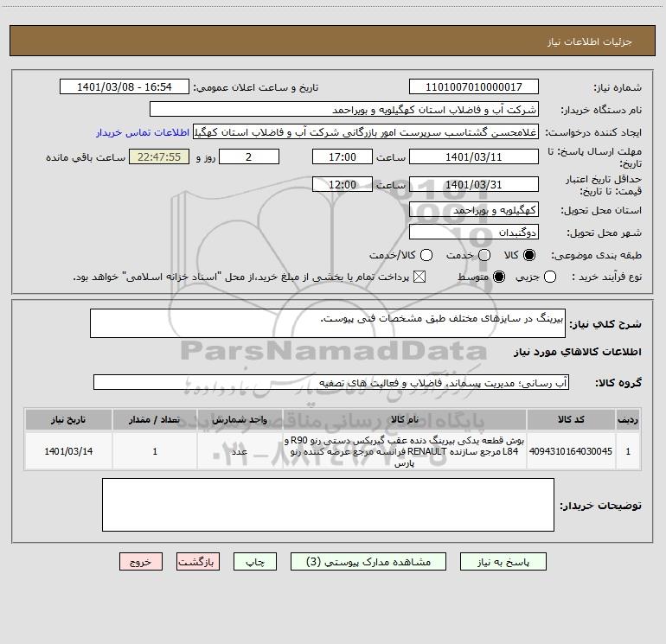Click the buyer notes text area
666x644 pixels.
328,505
